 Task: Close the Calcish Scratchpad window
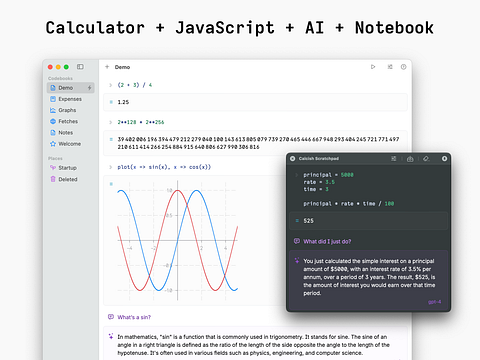point(292,159)
